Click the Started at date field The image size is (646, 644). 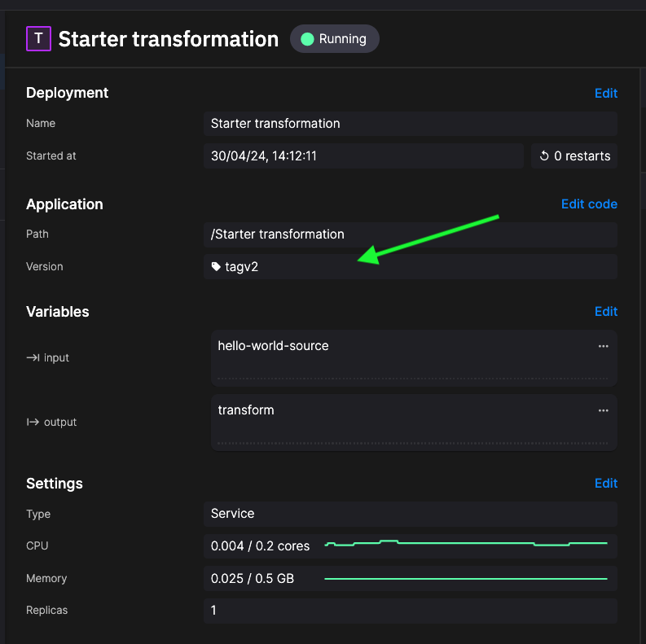point(363,156)
